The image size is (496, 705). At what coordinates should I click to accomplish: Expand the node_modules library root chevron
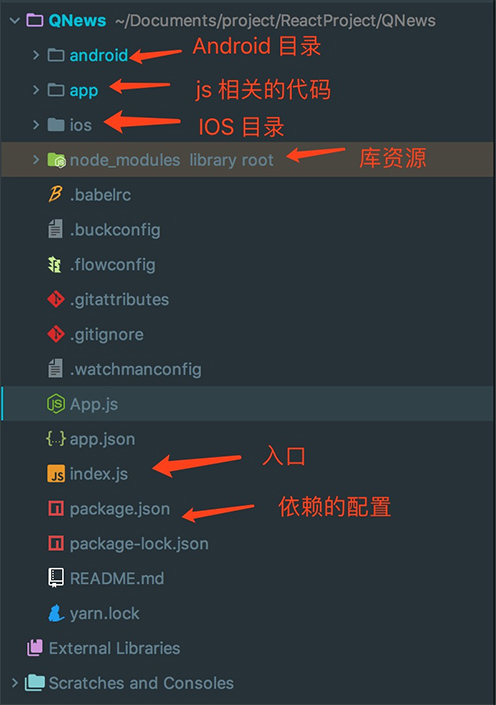pyautogui.click(x=36, y=160)
